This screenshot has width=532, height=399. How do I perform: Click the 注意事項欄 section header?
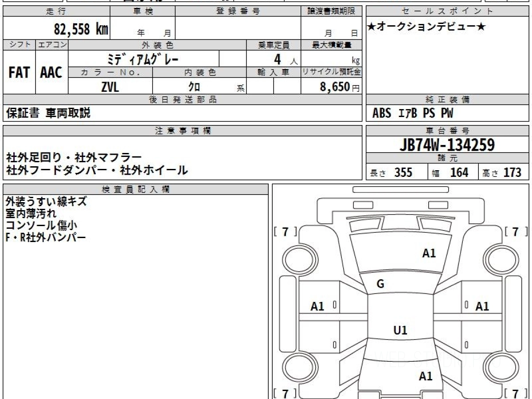coord(183,131)
